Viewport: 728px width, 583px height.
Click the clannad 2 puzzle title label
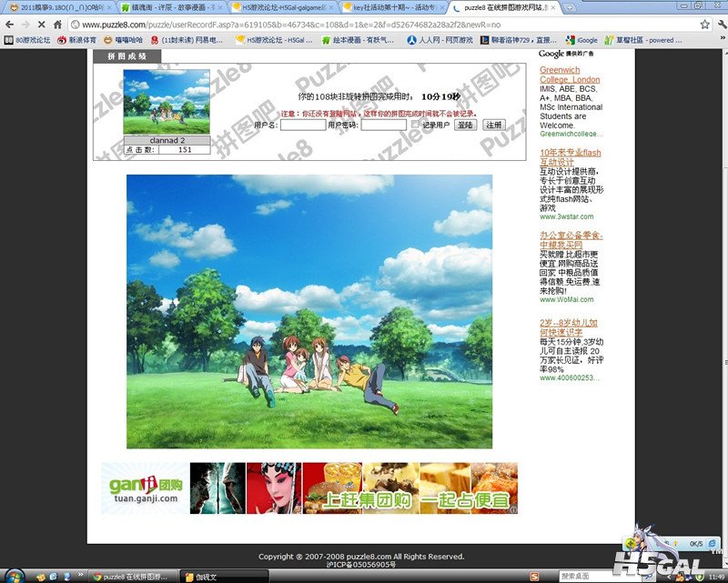tap(167, 140)
